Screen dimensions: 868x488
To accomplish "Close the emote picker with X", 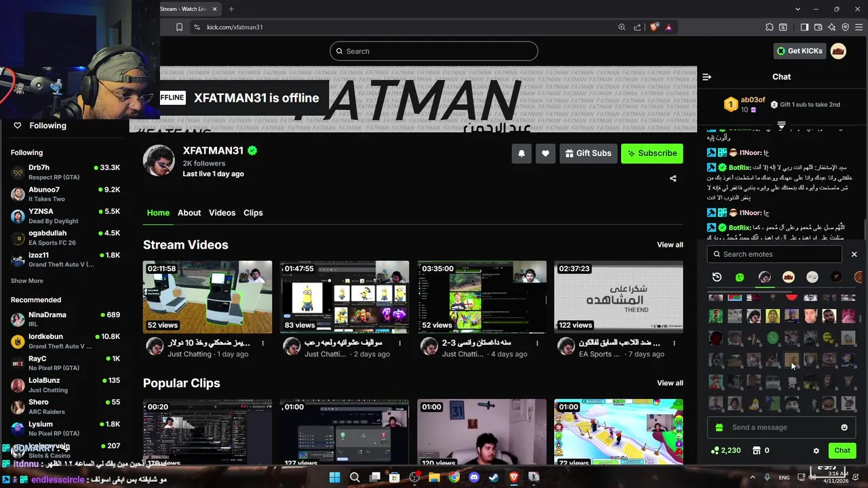I will tap(854, 254).
